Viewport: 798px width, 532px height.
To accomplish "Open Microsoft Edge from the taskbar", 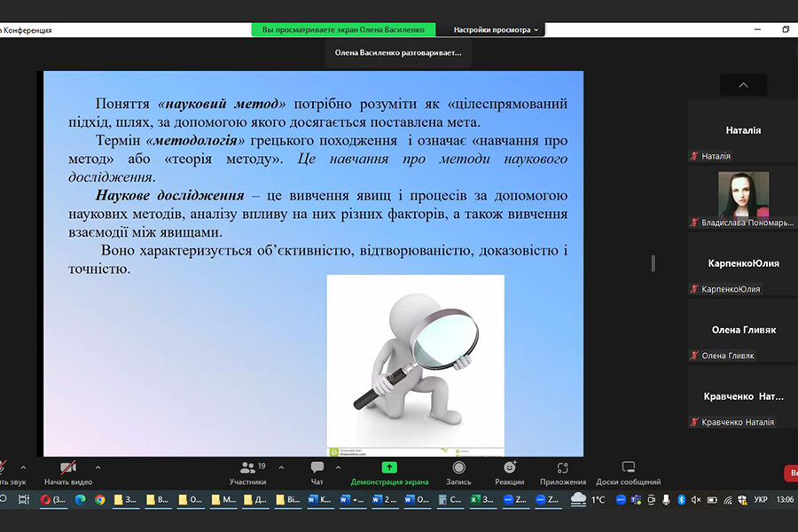I will click(81, 499).
